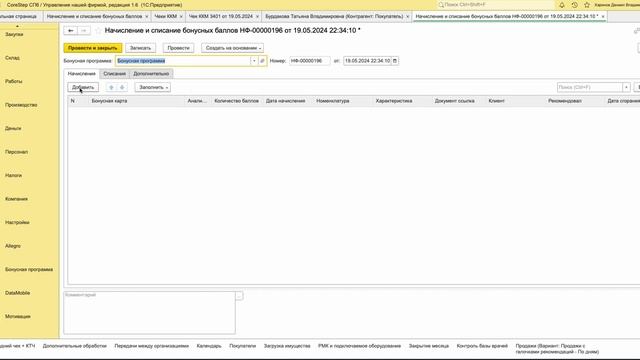Click the document date input field
The height and width of the screenshot is (360, 640).
pos(367,61)
